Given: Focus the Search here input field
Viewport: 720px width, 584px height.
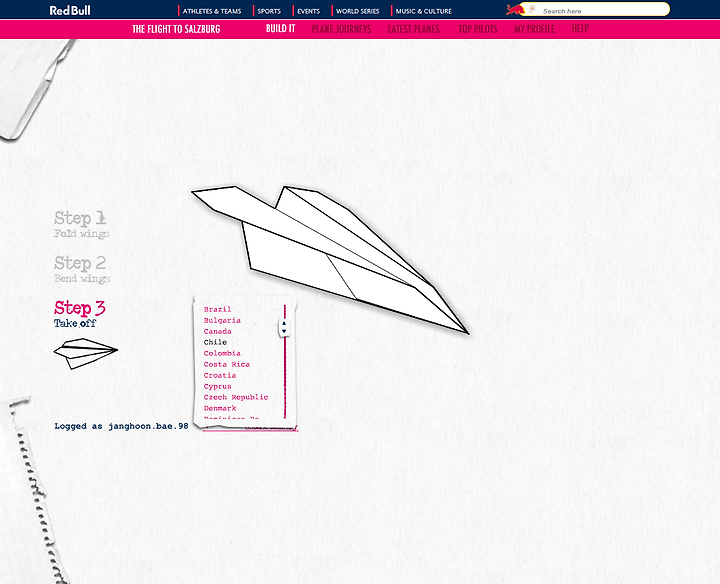Looking at the screenshot, I should (x=599, y=11).
